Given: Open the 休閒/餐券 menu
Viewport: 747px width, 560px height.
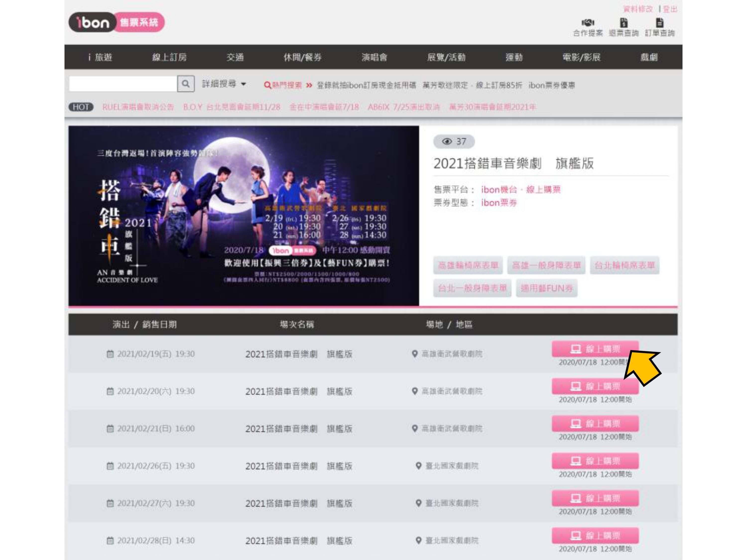Looking at the screenshot, I should pyautogui.click(x=303, y=57).
